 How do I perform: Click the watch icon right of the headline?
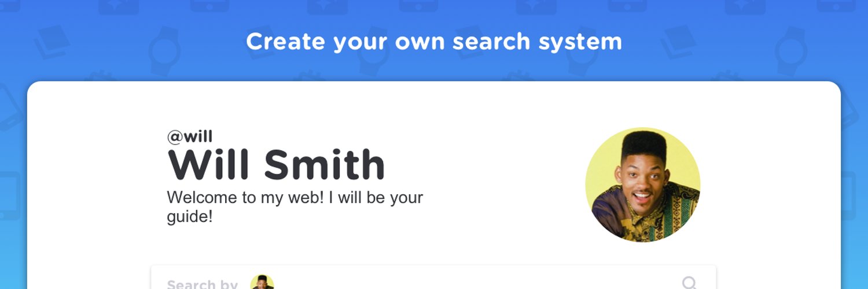coord(791,51)
